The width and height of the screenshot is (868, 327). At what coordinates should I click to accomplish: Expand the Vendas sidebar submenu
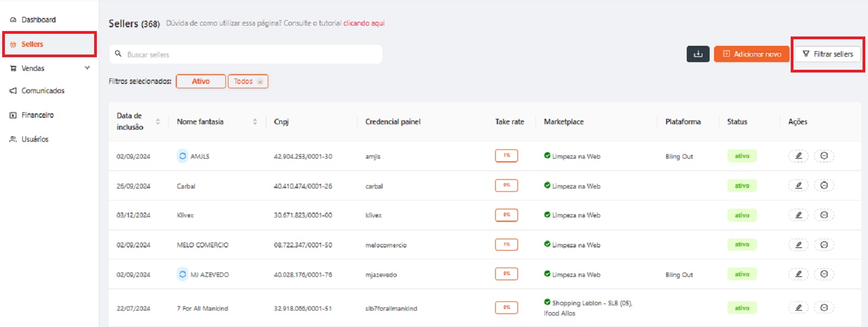point(87,68)
